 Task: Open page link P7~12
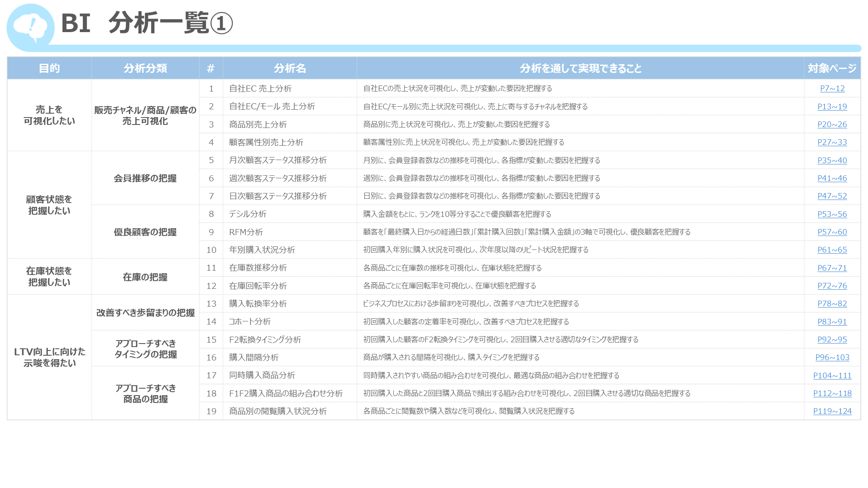coord(832,88)
